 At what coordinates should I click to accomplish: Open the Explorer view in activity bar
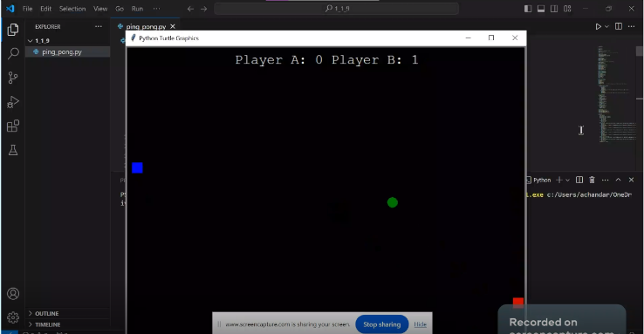(x=13, y=29)
